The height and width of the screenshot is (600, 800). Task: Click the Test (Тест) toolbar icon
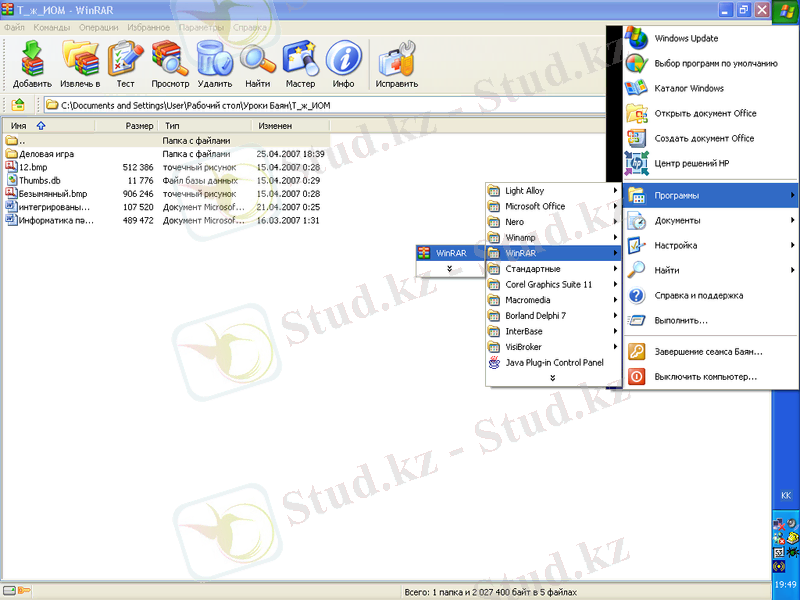(x=125, y=65)
